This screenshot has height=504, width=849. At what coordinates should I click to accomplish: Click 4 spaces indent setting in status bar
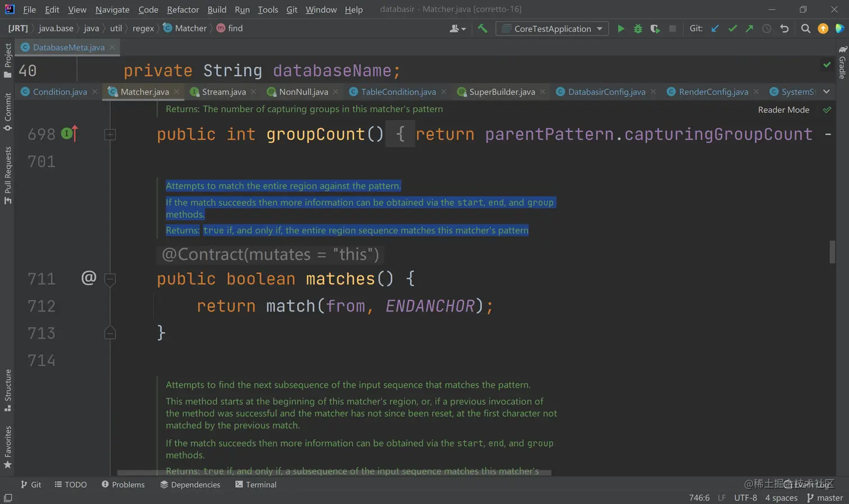pyautogui.click(x=781, y=498)
